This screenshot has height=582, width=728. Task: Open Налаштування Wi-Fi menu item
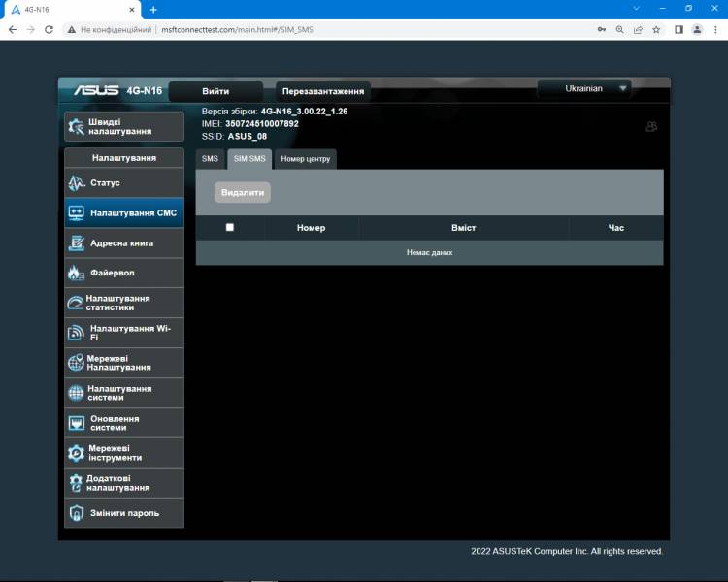(124, 333)
